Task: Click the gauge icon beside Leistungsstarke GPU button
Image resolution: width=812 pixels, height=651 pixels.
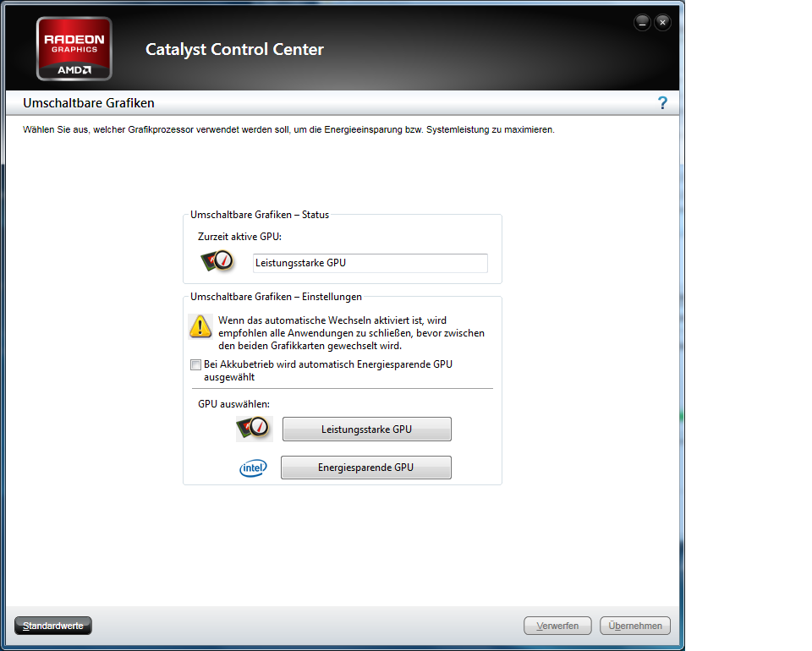Action: (x=254, y=429)
